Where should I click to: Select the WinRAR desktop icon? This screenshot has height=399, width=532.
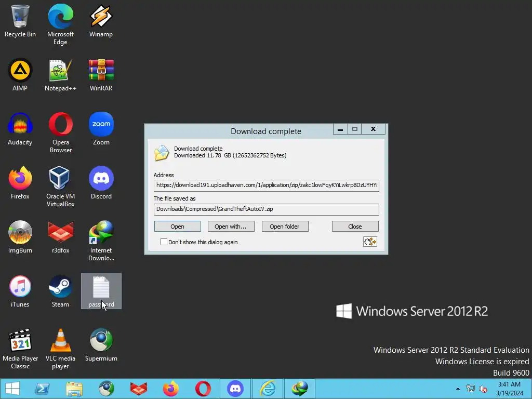pyautogui.click(x=101, y=75)
